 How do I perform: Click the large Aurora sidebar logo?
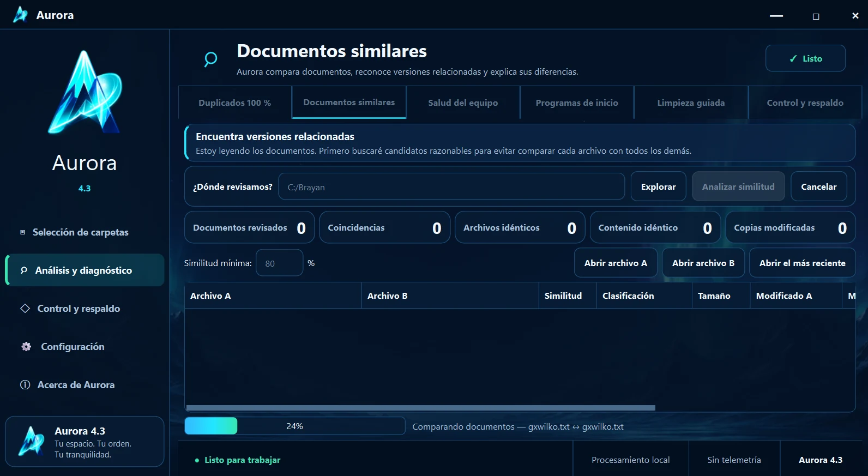pyautogui.click(x=85, y=92)
